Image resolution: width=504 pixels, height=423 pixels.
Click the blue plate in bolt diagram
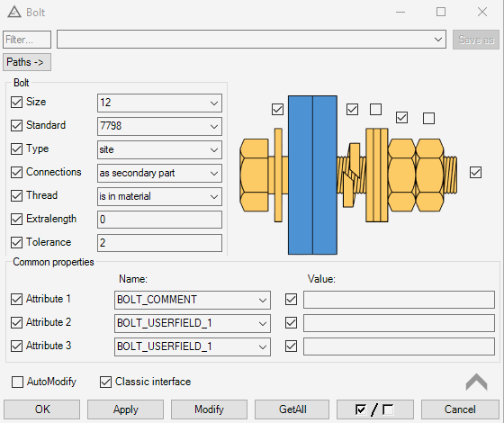[312, 175]
